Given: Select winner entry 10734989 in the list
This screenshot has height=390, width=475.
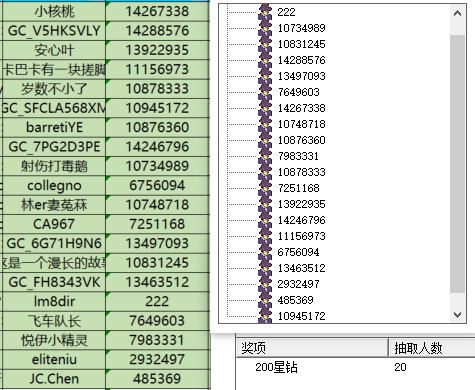Looking at the screenshot, I should [x=302, y=28].
